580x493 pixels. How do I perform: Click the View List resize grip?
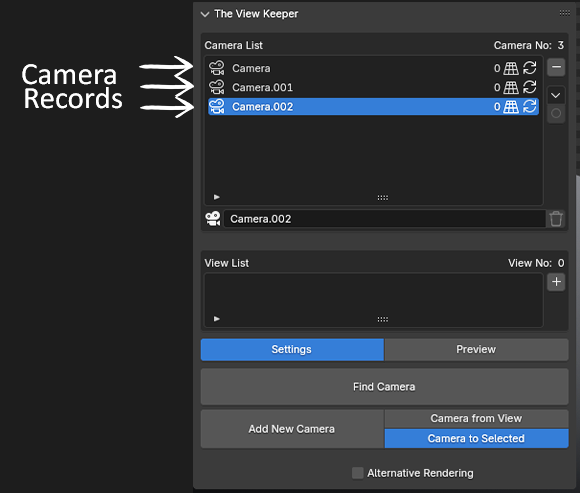click(x=383, y=319)
